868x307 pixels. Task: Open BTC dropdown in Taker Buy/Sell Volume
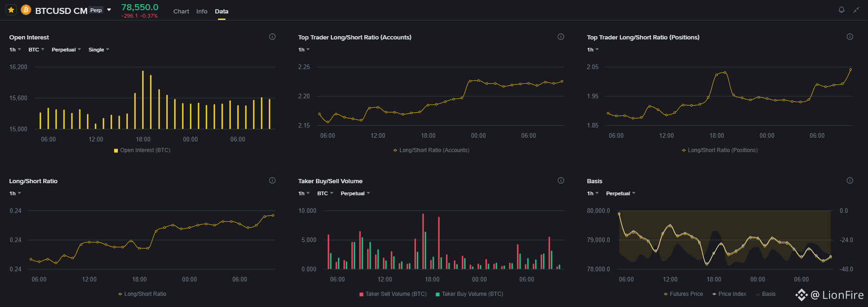pos(325,193)
